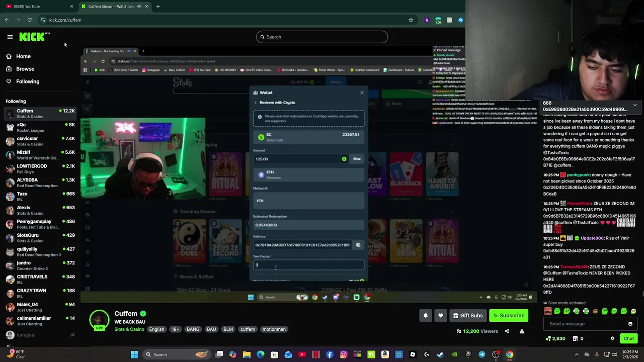Screen dimensions: 644x362
Task: Open chat settings gear icon
Action: [x=612, y=339]
